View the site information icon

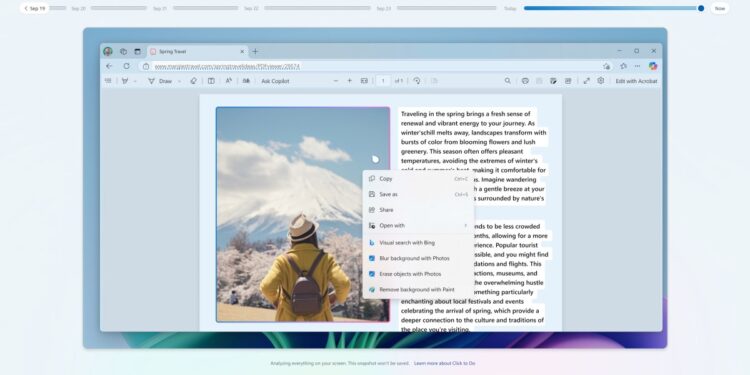coord(146,66)
